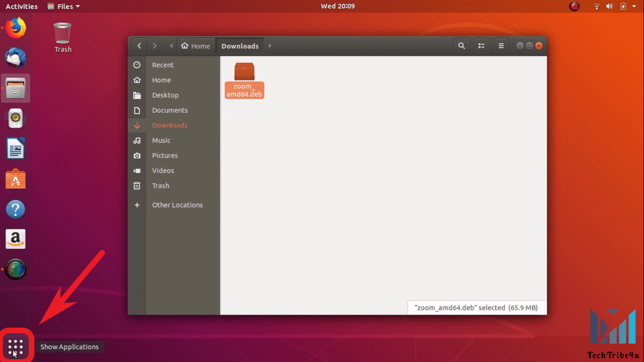The height and width of the screenshot is (362, 644).
Task: Open the Files hamburger menu
Action: (x=501, y=46)
